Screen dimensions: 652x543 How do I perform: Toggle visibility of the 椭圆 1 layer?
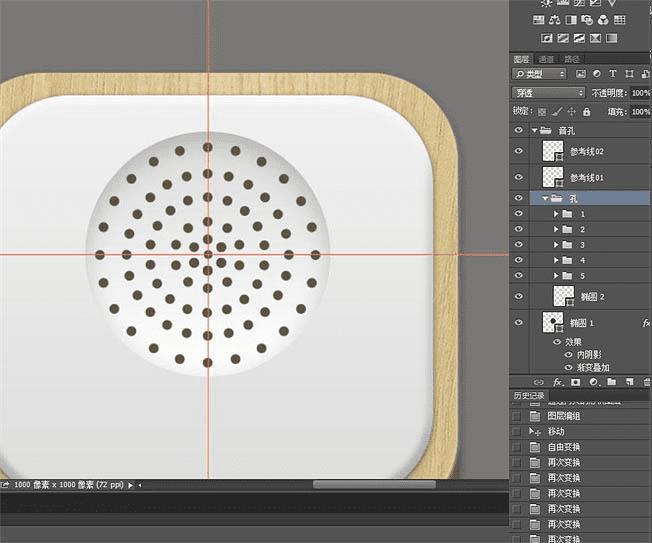click(x=518, y=322)
